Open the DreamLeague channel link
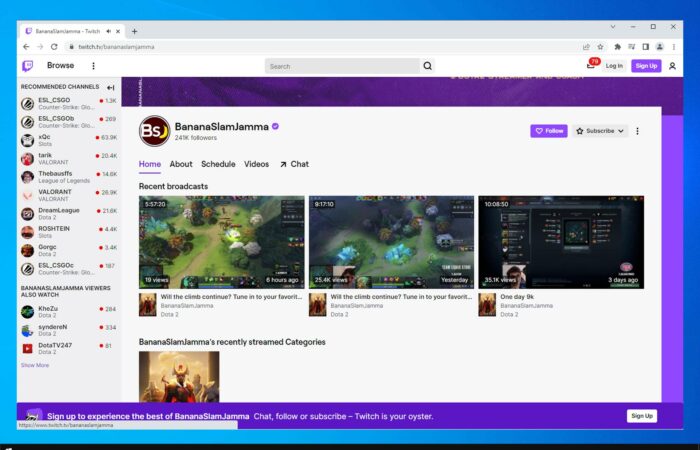 click(69, 213)
